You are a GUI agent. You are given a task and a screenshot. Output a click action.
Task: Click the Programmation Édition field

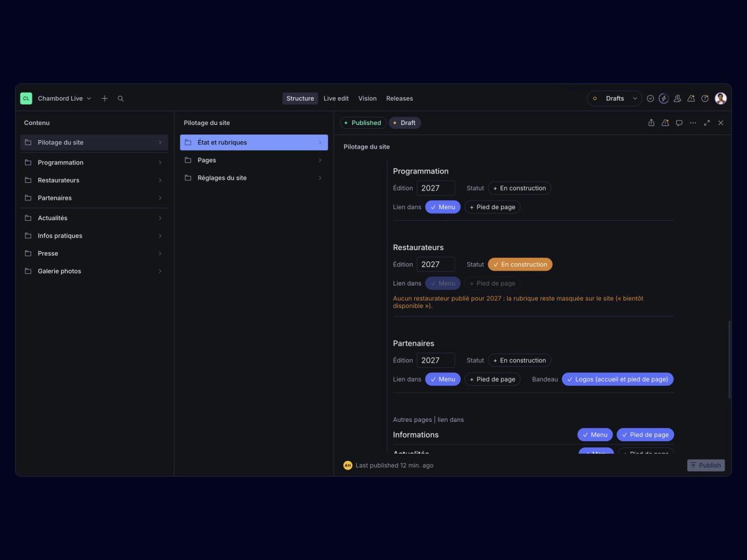point(436,188)
